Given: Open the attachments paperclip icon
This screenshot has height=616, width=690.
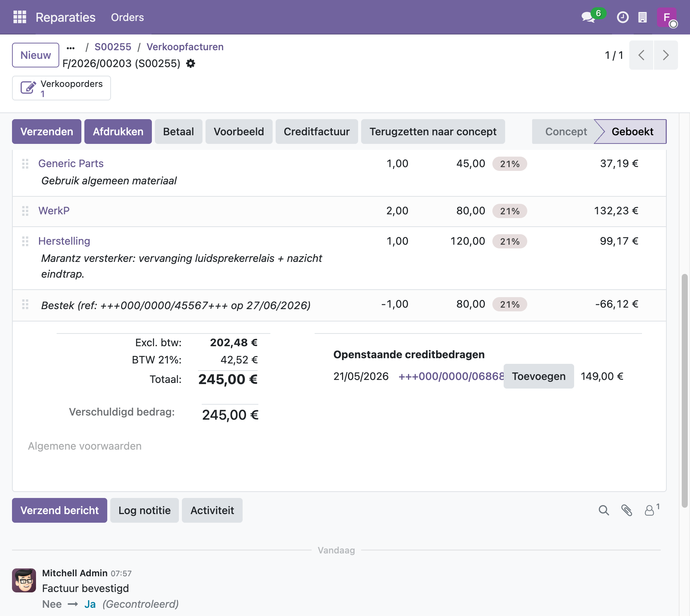Looking at the screenshot, I should pos(627,510).
